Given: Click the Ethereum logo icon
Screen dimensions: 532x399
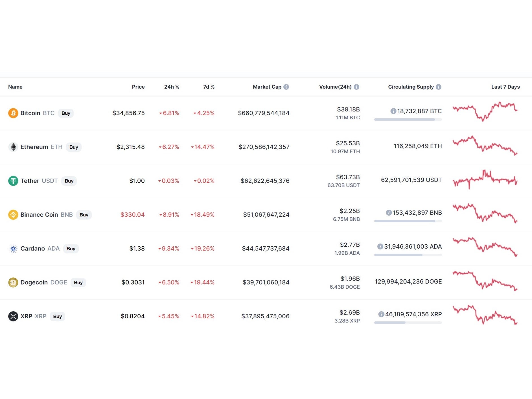Looking at the screenshot, I should [13, 147].
